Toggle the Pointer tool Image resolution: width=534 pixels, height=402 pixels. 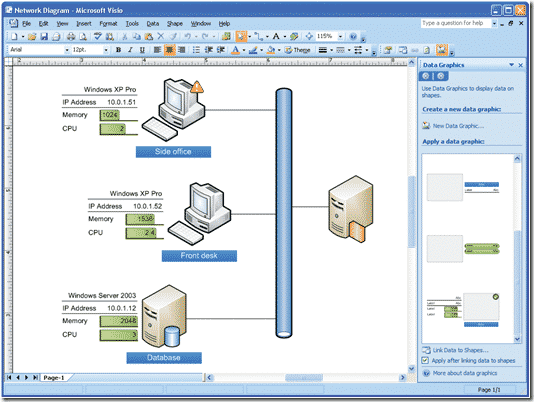(241, 36)
